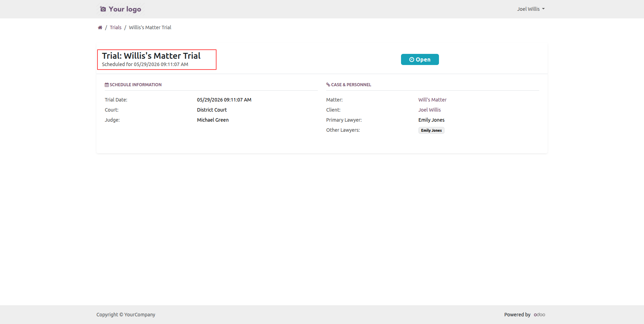
Task: Click the CASE & PERSONNEL section header
Action: point(348,85)
